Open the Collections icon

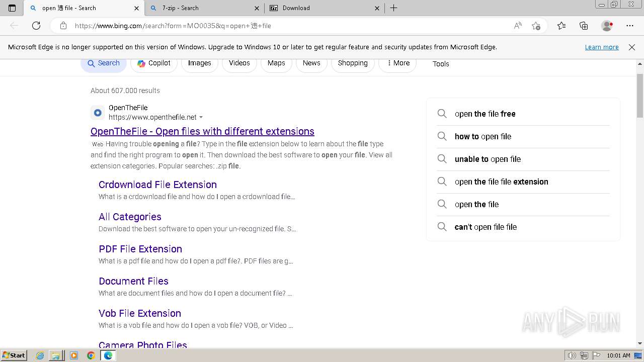[x=584, y=26]
